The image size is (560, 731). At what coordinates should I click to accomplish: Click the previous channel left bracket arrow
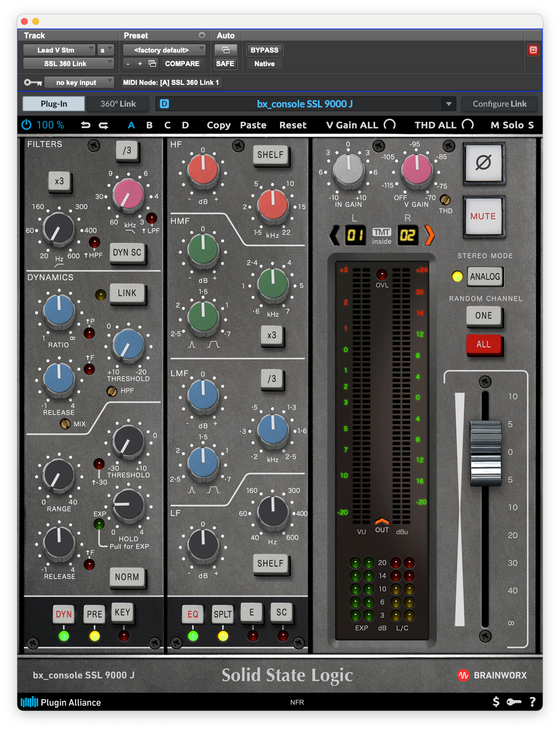[334, 235]
